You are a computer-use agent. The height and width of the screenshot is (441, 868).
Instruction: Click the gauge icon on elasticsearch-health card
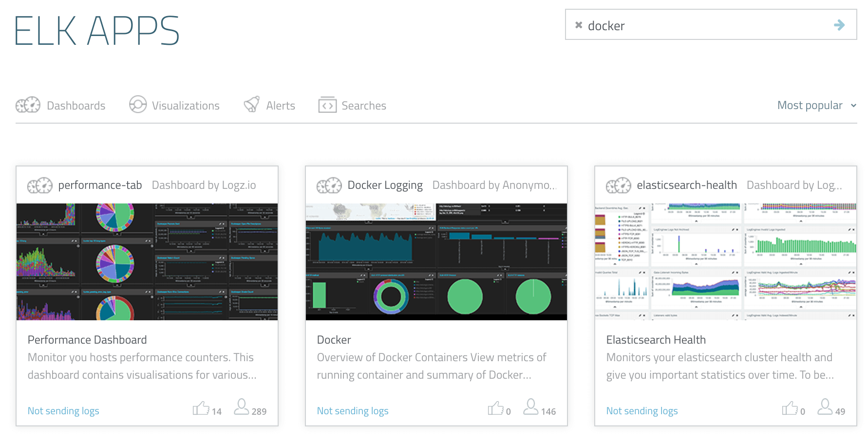[x=618, y=185]
